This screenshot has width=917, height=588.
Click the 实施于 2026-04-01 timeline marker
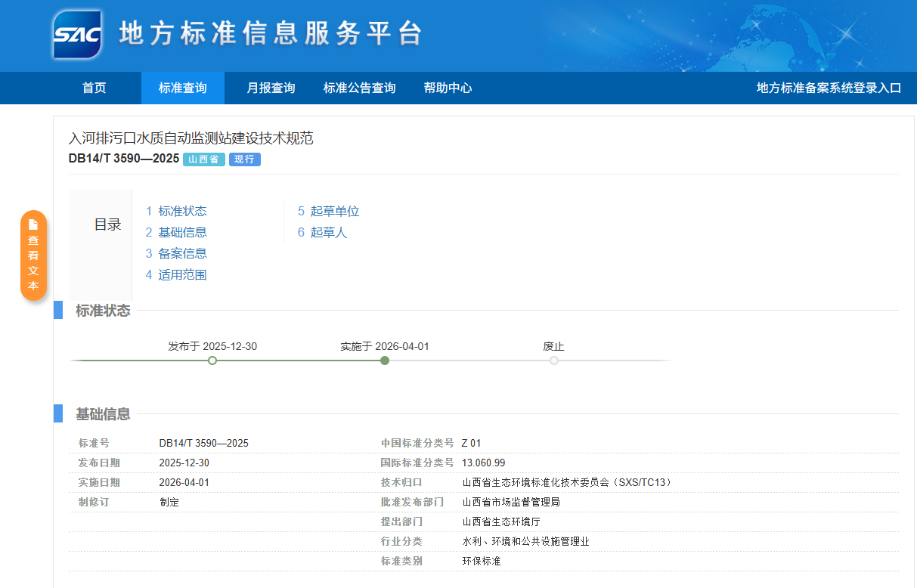(385, 361)
